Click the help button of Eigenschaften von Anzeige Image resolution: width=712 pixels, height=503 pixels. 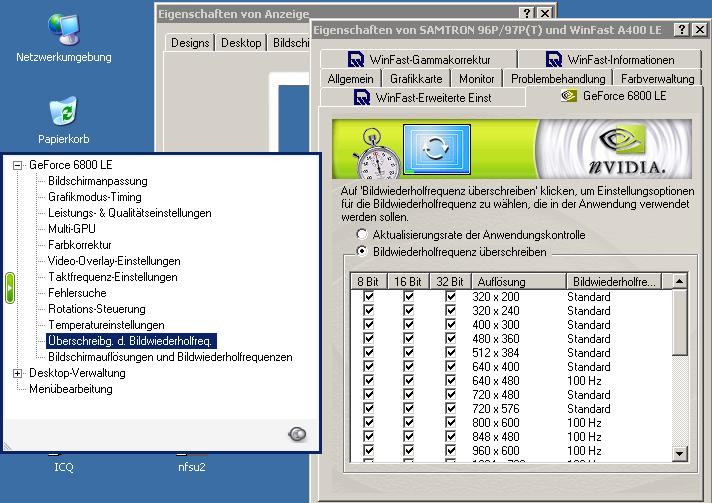(527, 13)
